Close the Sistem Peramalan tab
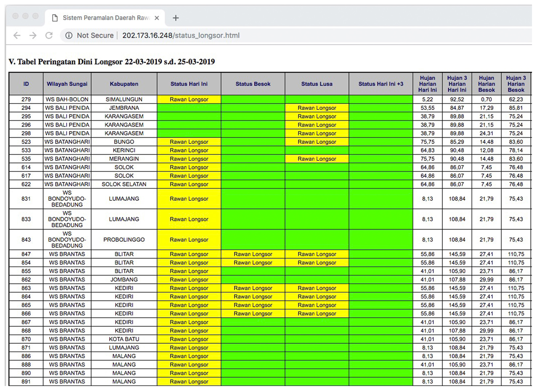Image resolution: width=538 pixels, height=392 pixels. point(157,18)
